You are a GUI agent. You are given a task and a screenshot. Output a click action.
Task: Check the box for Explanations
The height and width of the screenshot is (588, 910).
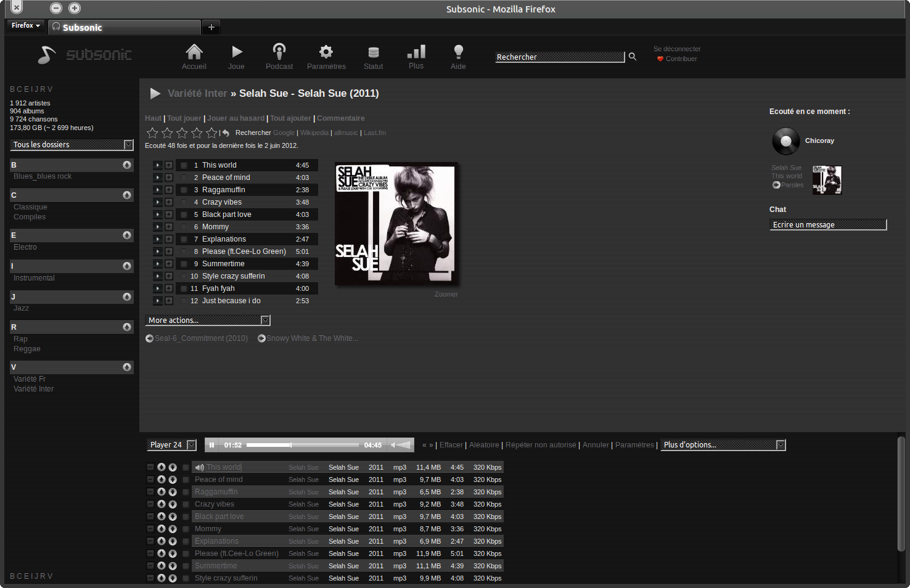coord(184,239)
